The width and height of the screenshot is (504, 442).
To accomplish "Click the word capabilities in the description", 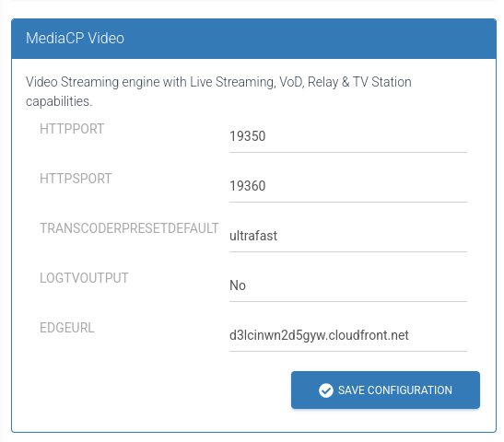I will tap(58, 102).
